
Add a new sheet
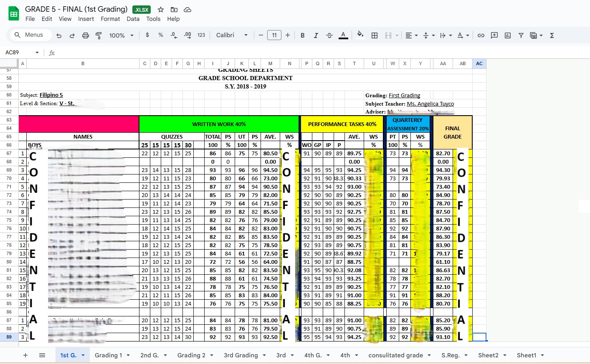point(25,355)
